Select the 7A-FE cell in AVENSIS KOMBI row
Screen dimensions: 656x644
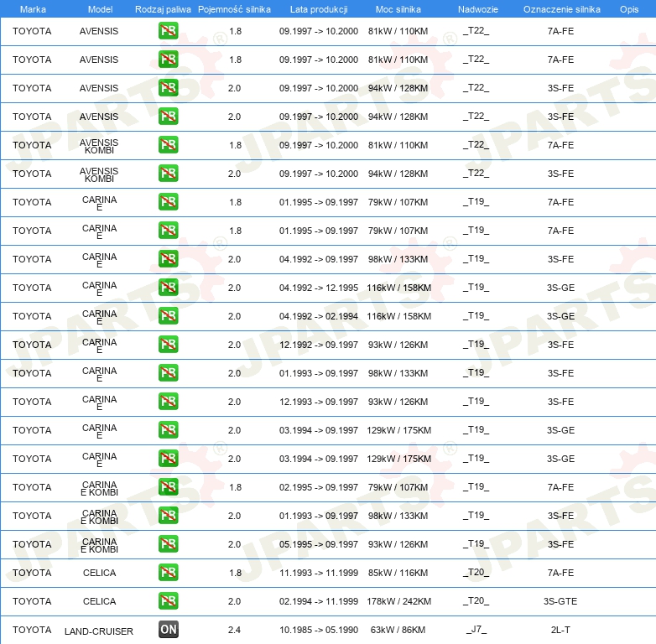point(560,146)
